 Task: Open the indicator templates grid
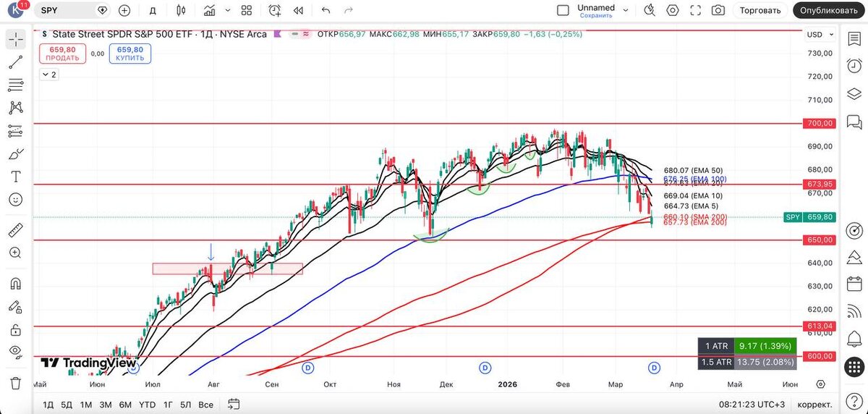(x=247, y=10)
